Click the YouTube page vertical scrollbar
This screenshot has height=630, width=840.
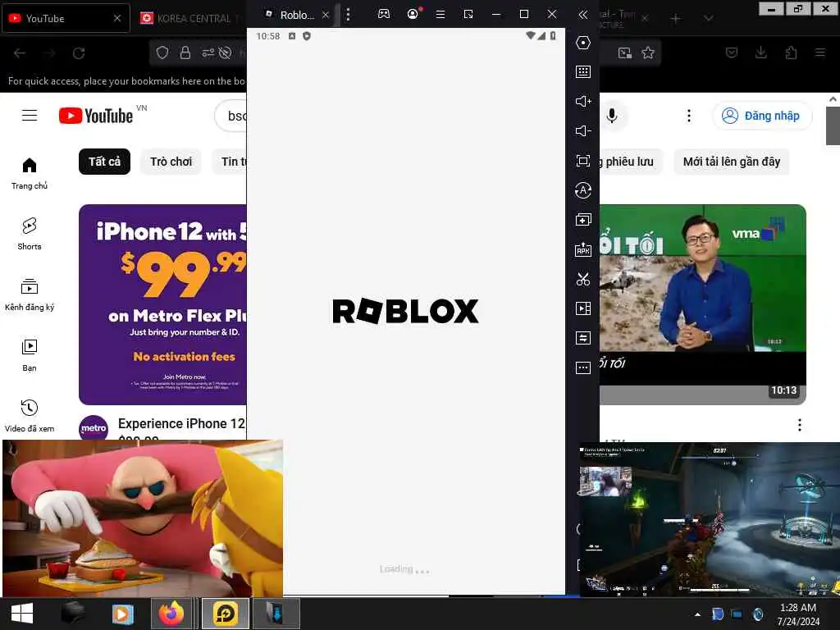(x=833, y=126)
